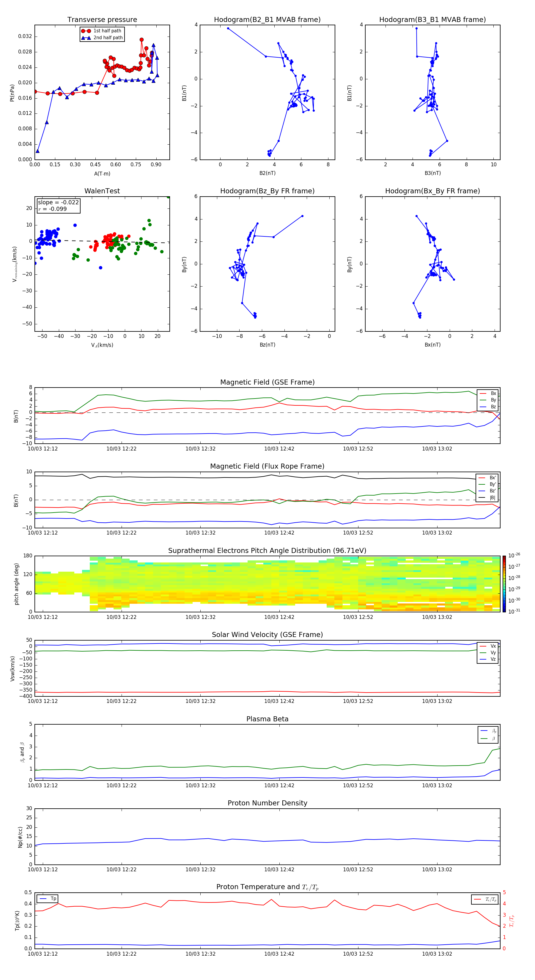Click the 'Hodogram(Bx_By FR frame)' title
The width and height of the screenshot is (535, 980).
click(432, 191)
